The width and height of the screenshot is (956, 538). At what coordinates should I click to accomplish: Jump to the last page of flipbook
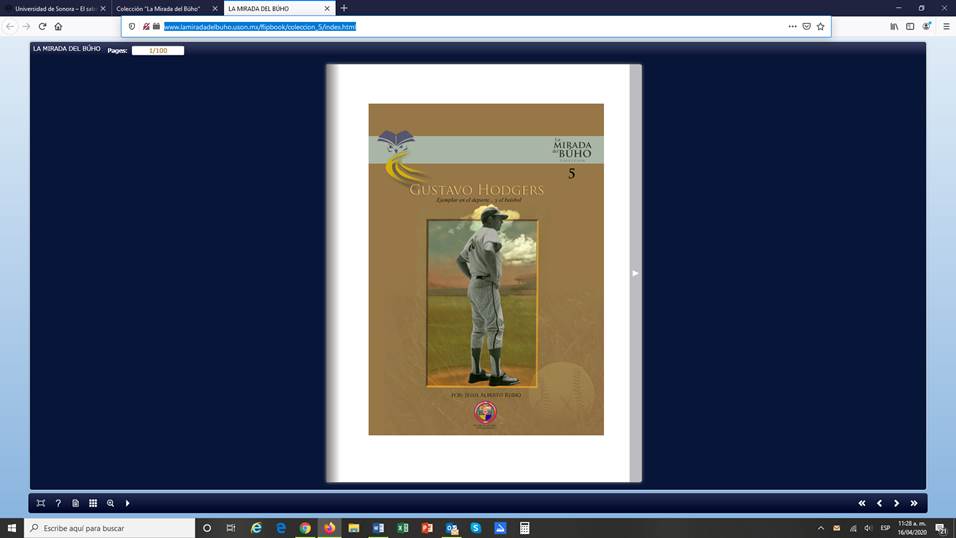point(914,503)
